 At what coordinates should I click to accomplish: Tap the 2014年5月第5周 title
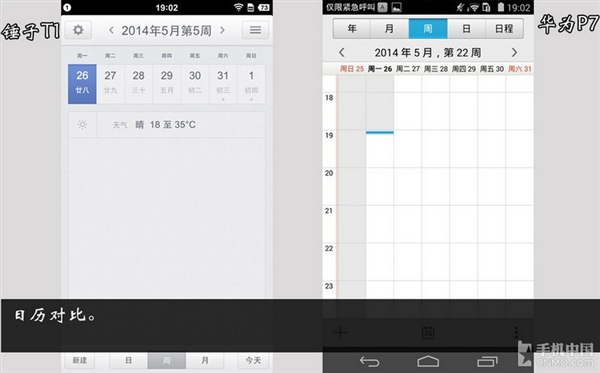(166, 31)
